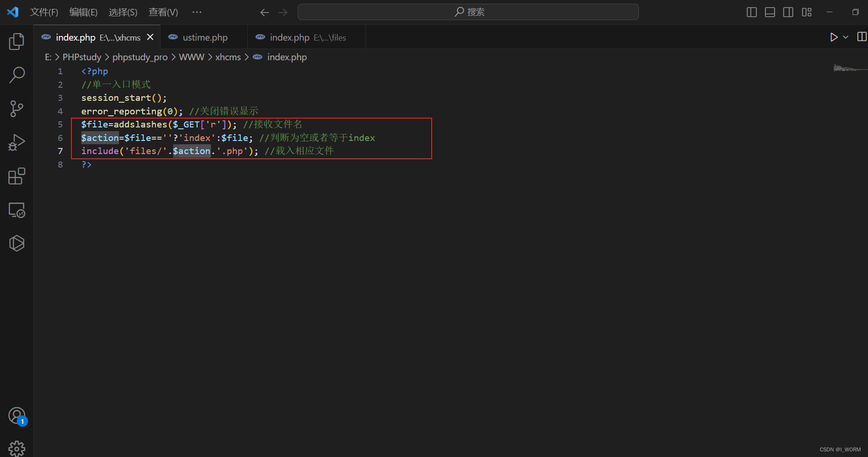Viewport: 868px width, 457px height.
Task: Open the 文件(F) menu
Action: (44, 12)
